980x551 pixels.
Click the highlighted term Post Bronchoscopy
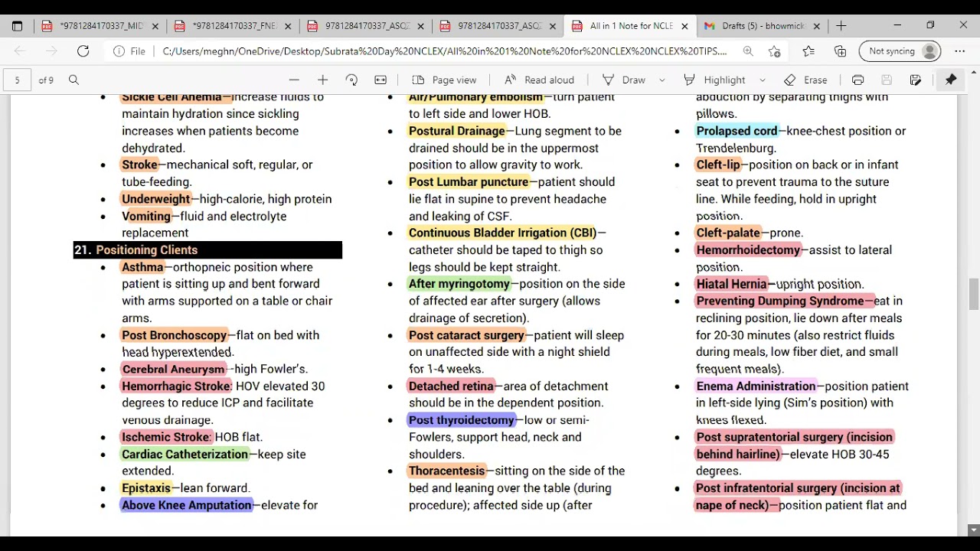(174, 335)
